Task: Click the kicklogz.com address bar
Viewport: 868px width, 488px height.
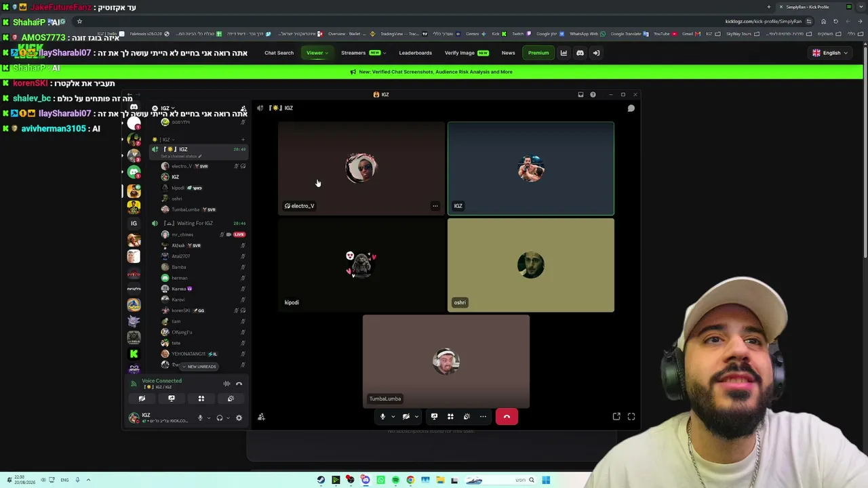Action: [763, 21]
